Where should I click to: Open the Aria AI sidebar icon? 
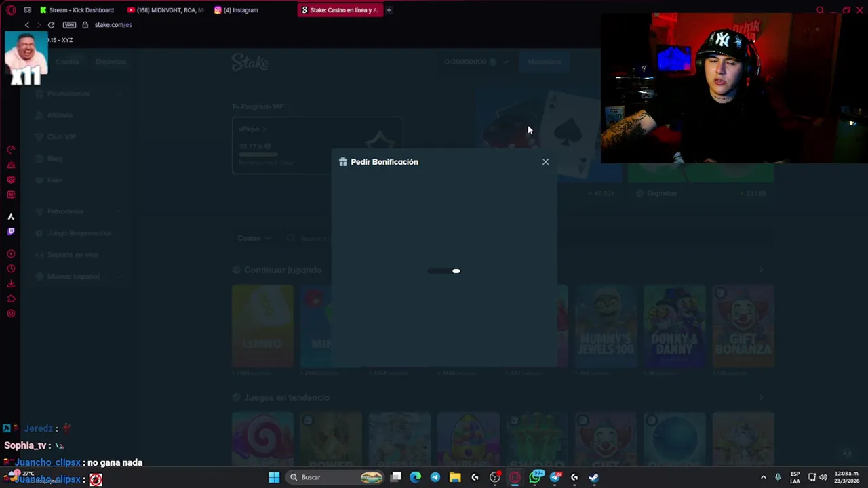tap(11, 217)
